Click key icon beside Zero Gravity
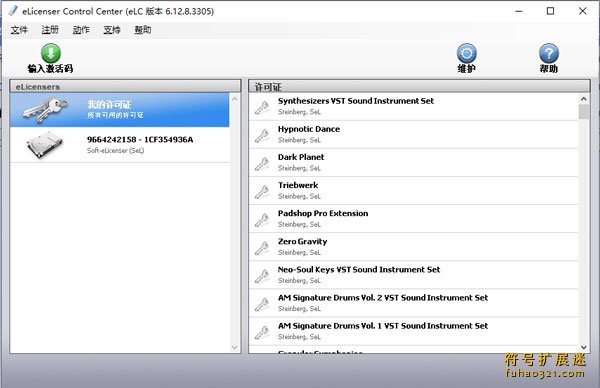This screenshot has width=600, height=388. (262, 248)
